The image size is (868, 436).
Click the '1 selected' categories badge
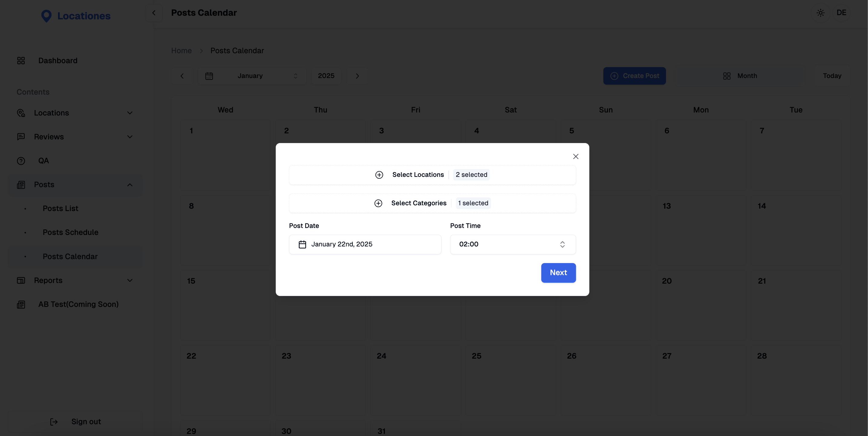click(473, 203)
